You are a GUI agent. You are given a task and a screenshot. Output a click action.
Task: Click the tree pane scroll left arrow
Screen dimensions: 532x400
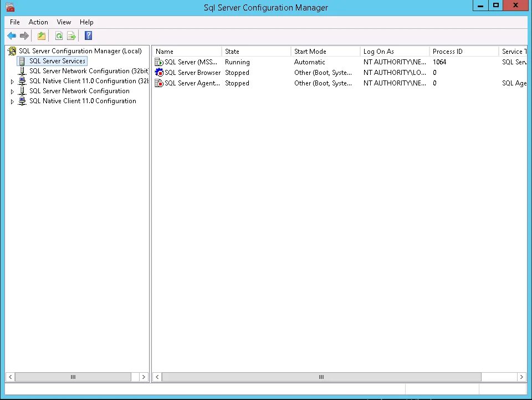click(10, 377)
